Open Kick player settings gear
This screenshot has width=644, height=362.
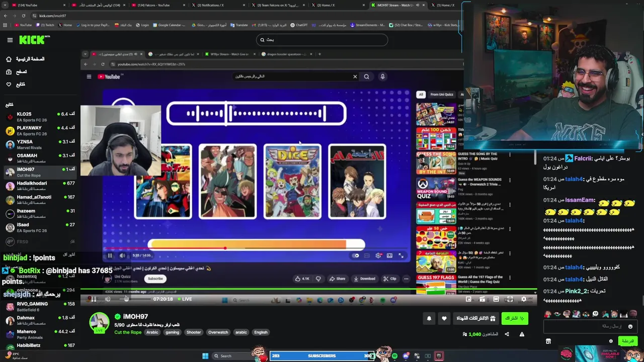tap(523, 299)
